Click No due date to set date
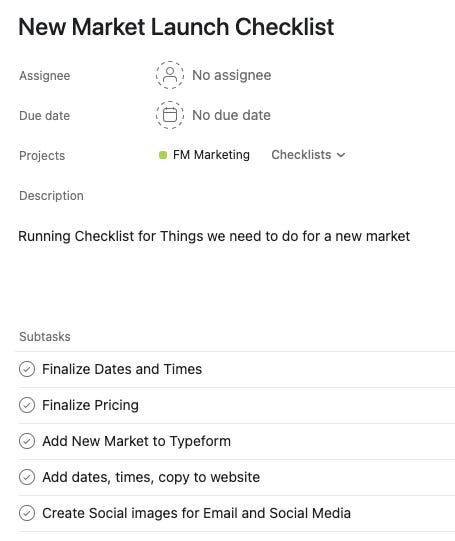 (x=231, y=115)
